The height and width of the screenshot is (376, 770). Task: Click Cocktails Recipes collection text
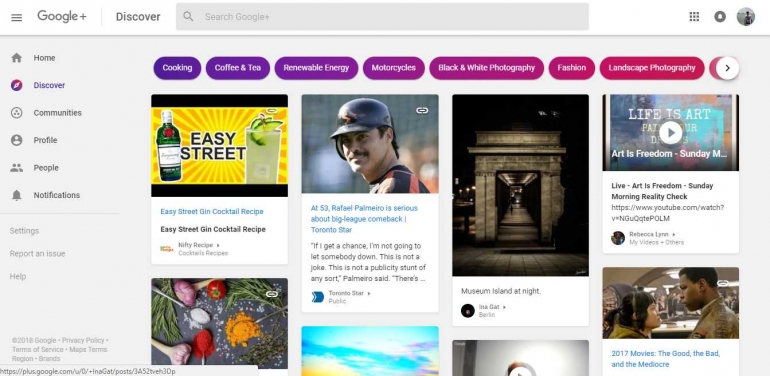pos(203,253)
